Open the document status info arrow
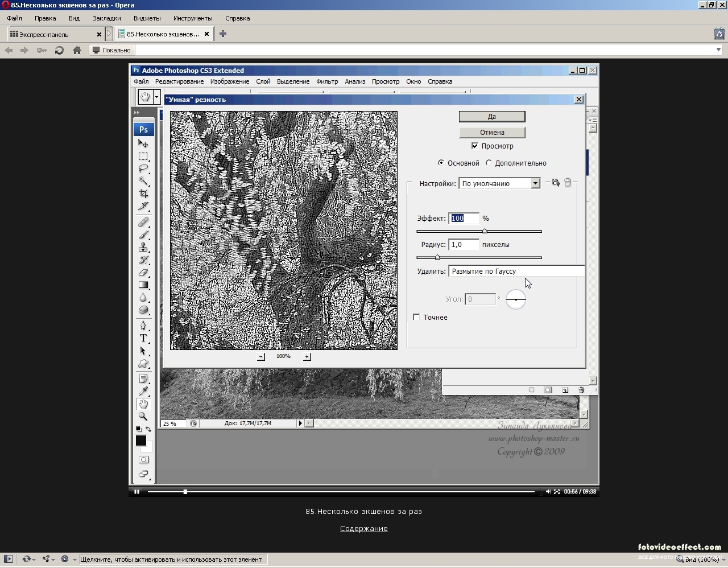This screenshot has width=728, height=568. (x=300, y=423)
